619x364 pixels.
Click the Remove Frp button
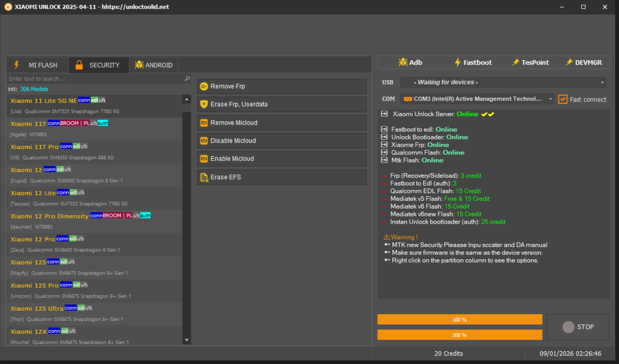click(x=282, y=86)
